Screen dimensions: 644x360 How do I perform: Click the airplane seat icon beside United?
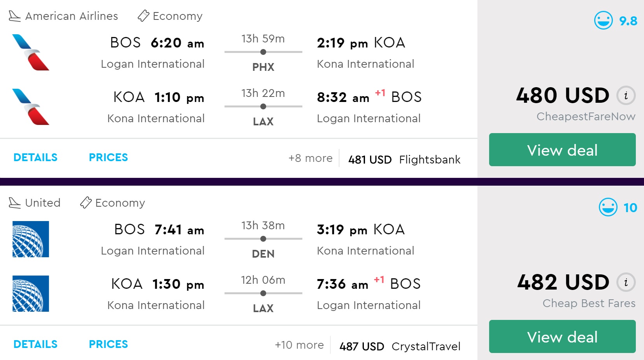(x=14, y=203)
